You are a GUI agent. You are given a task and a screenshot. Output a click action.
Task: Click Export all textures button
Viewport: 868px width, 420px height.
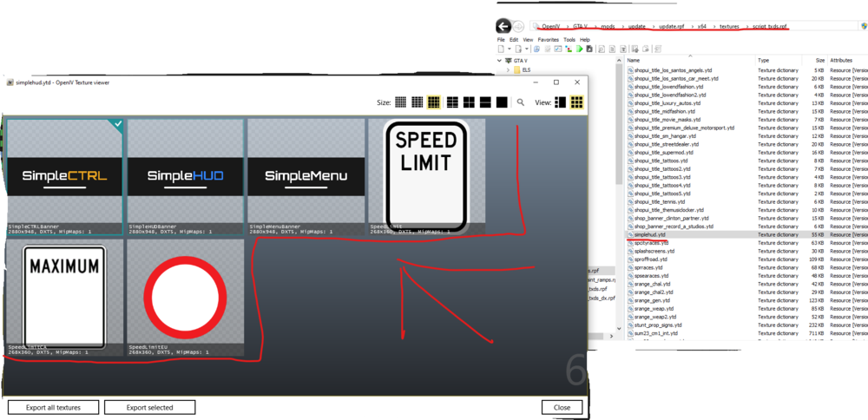click(x=53, y=407)
